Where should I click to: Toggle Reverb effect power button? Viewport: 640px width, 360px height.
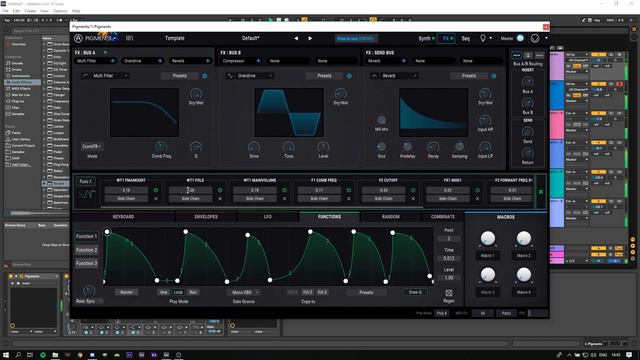[x=494, y=76]
